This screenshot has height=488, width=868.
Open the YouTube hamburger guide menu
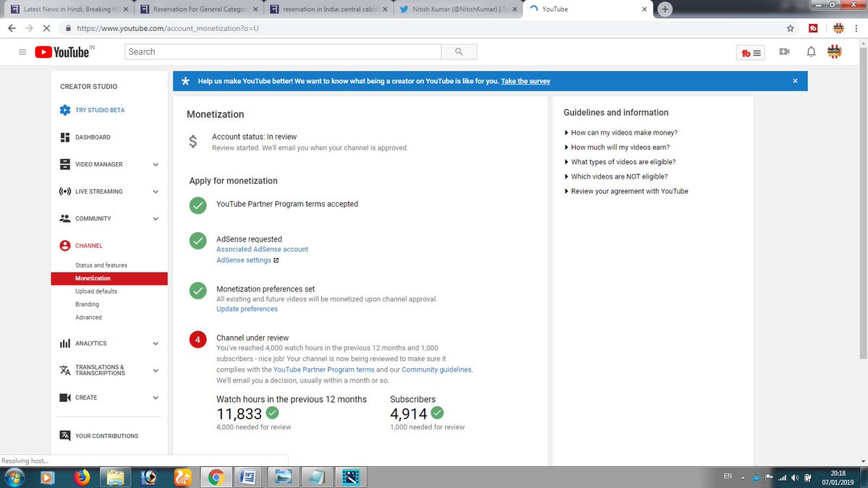(22, 52)
